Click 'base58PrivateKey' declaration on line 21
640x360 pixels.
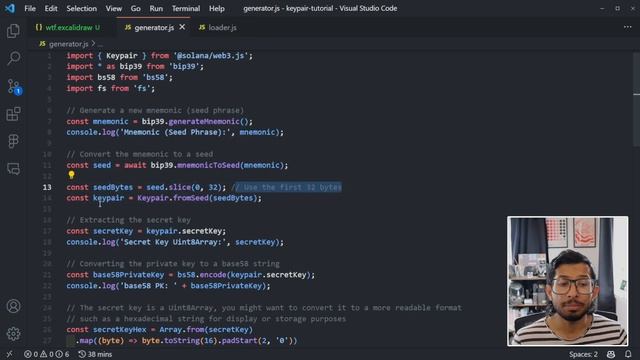point(128,275)
